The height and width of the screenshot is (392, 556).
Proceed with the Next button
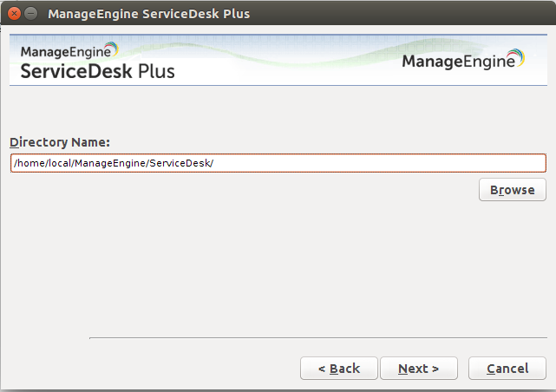coord(418,369)
